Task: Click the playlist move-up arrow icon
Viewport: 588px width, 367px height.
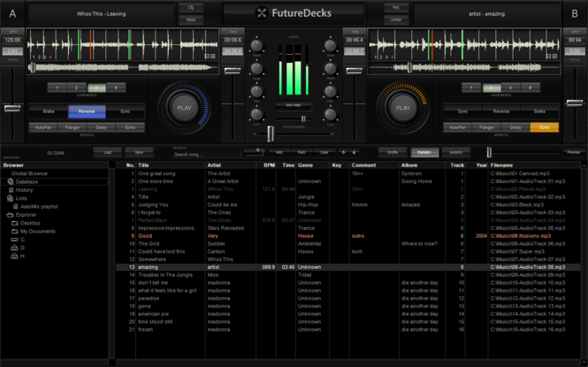Action: [343, 152]
